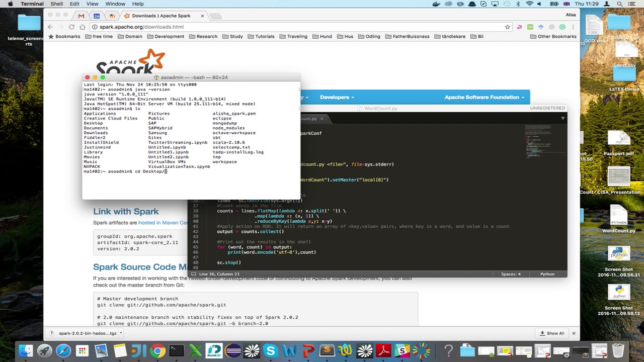Viewport: 644px width, 362px height.
Task: Close the WordCount.py tab in Sublime
Action: (x=321, y=119)
